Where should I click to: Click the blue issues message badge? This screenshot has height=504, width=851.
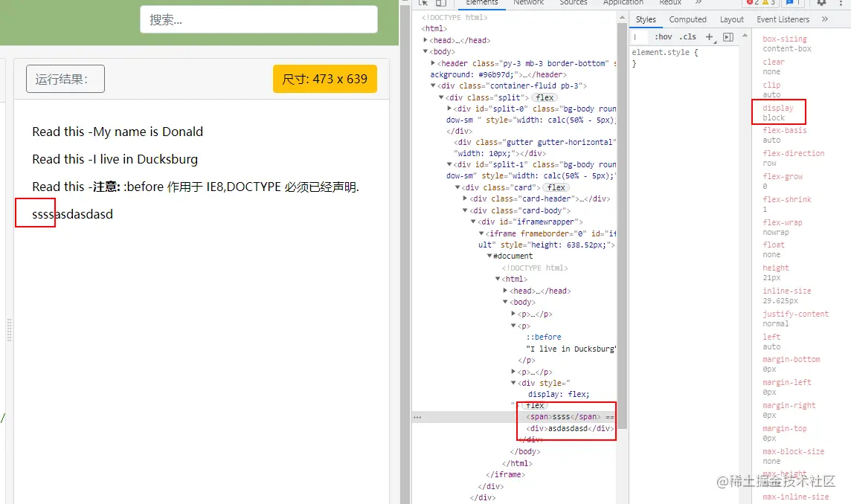[794, 2]
